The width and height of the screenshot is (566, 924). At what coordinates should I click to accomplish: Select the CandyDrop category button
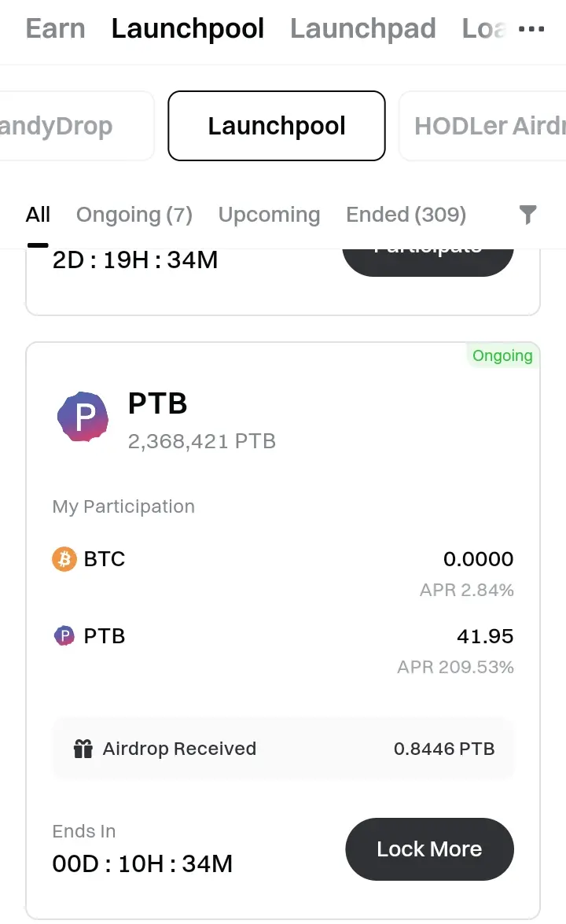76,126
